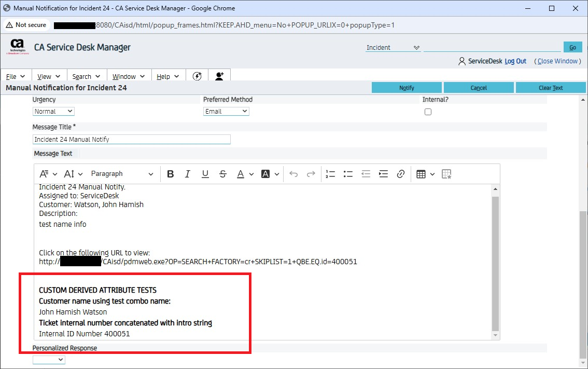Screen dimensions: 588x369
Task: Open the Personalized Response dropdown
Action: pyautogui.click(x=49, y=360)
